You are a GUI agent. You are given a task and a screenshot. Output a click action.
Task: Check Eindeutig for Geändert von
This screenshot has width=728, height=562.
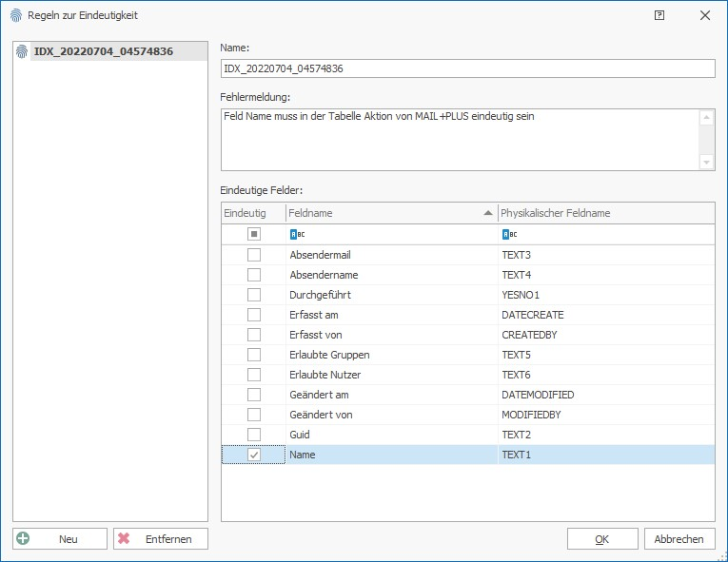tap(254, 415)
